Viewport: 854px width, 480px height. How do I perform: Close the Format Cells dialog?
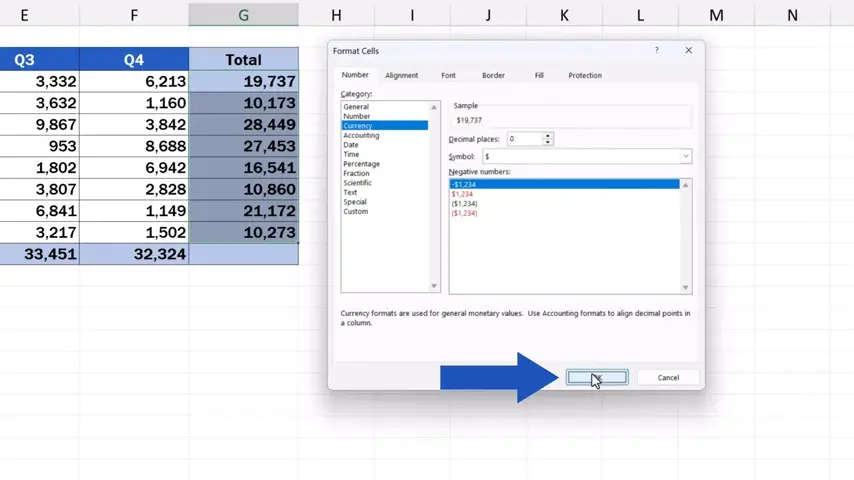point(688,50)
